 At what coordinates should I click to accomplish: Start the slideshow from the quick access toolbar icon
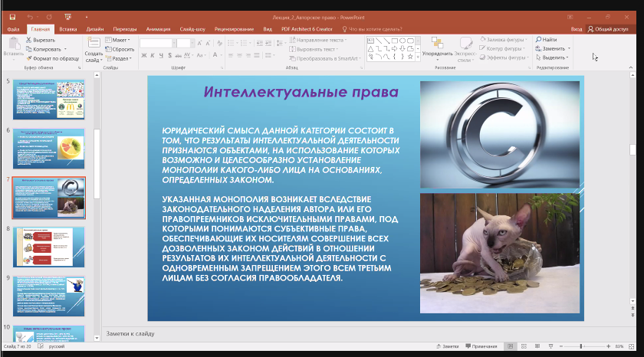pos(67,17)
